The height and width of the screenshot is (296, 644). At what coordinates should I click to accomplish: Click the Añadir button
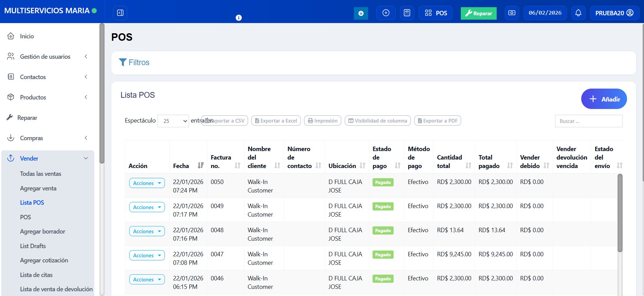click(x=604, y=99)
